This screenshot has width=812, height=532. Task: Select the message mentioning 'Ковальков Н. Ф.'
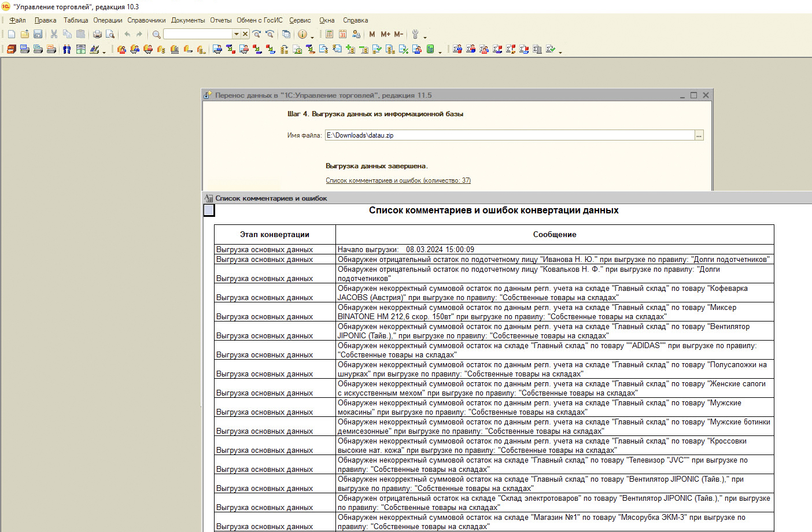(x=555, y=274)
